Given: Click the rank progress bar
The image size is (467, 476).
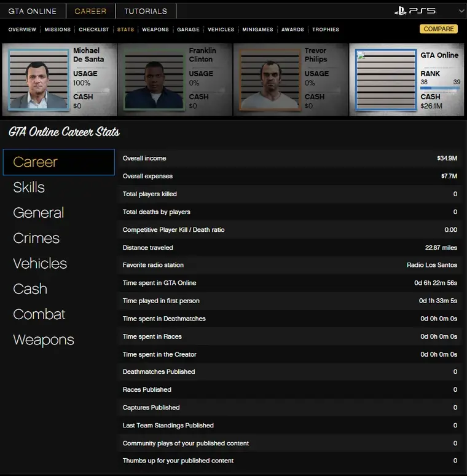Looking at the screenshot, I should point(440,89).
